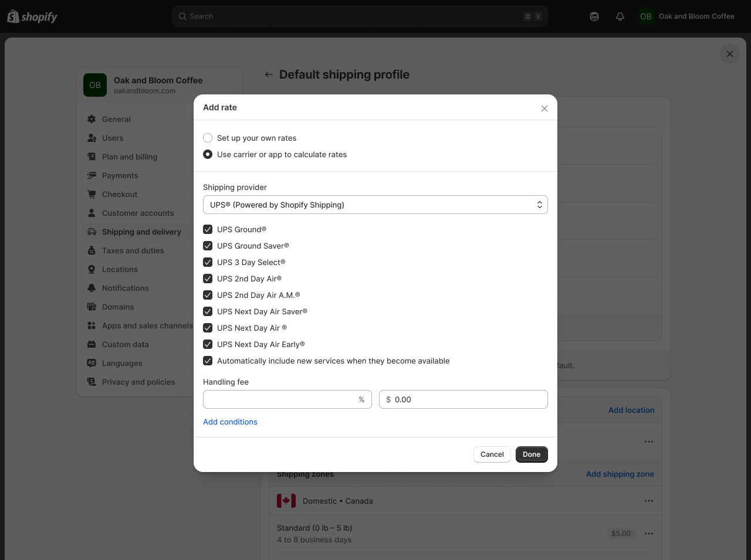The image size is (751, 560).
Task: Click the $5.00 rate price badge
Action: tap(621, 534)
